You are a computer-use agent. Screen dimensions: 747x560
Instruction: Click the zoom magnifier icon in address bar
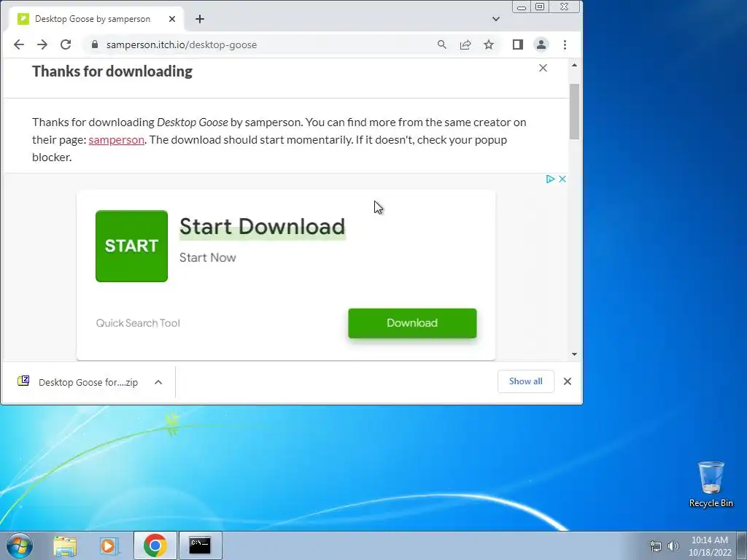point(441,44)
